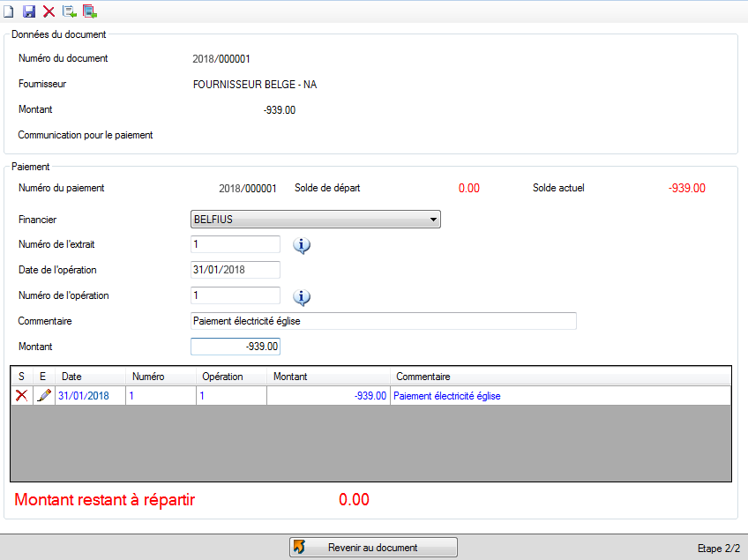Click the Commentaire text field
748x560 pixels.
384,321
